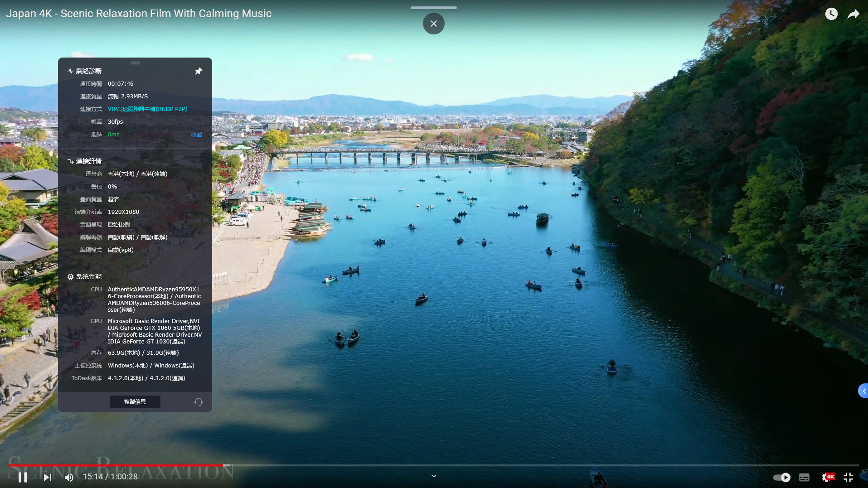Viewport: 868px width, 488px height.
Task: Turn on subtitles/closed captions
Action: tap(804, 477)
